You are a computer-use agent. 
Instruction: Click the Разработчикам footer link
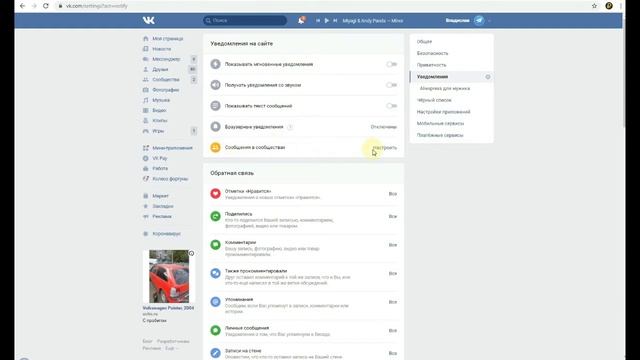[173, 341]
